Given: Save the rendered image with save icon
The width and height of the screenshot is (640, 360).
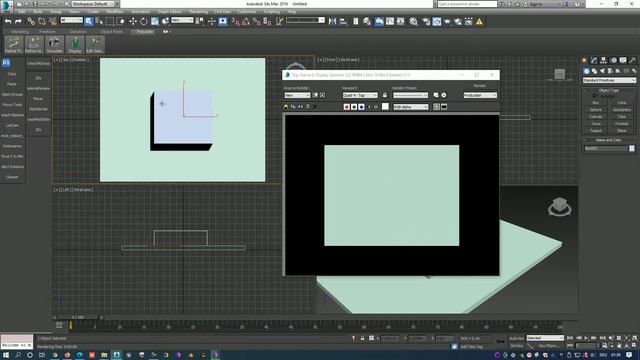Looking at the screenshot, I should pyautogui.click(x=286, y=107).
